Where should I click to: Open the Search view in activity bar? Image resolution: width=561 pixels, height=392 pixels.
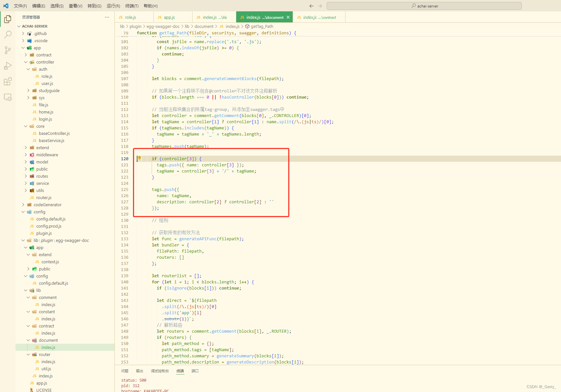8,35
